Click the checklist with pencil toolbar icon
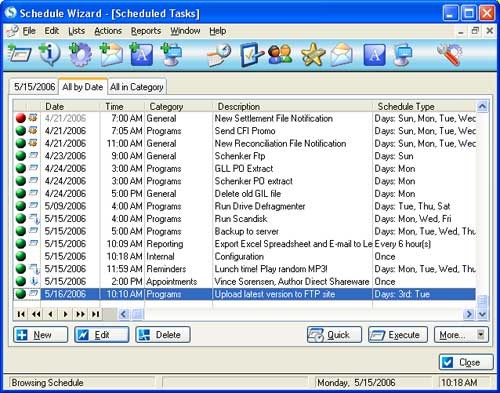Viewport: 500px width, 393px height. coord(251,54)
